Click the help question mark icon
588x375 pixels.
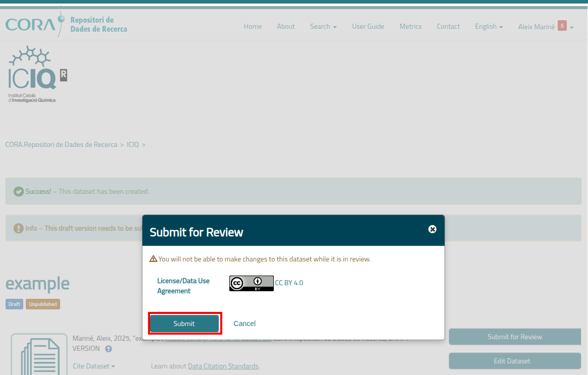point(109,349)
